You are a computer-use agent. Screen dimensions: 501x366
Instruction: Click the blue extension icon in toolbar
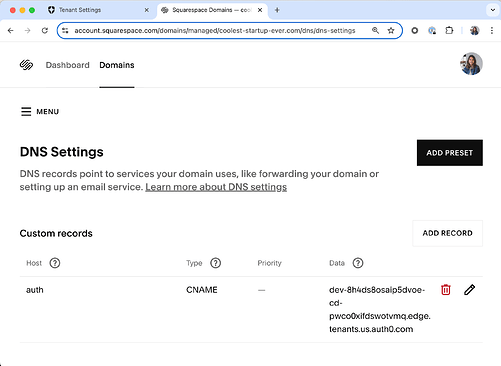coord(432,31)
